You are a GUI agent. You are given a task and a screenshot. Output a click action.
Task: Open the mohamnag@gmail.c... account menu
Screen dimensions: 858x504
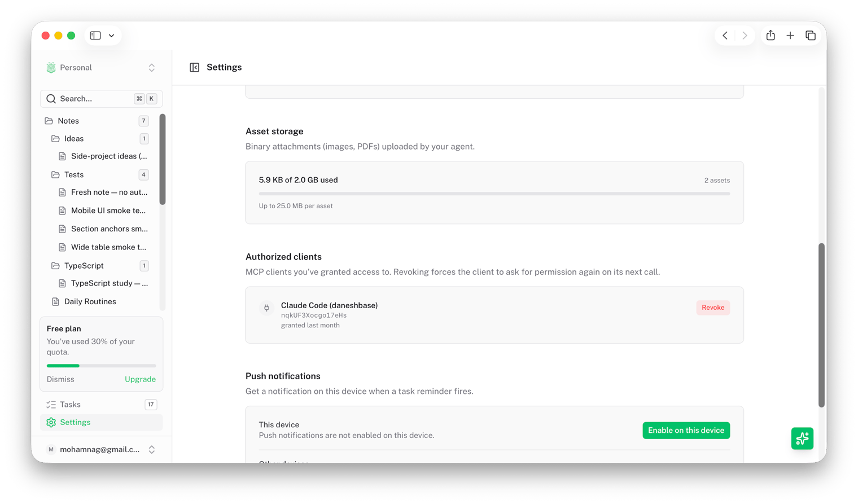[101, 450]
